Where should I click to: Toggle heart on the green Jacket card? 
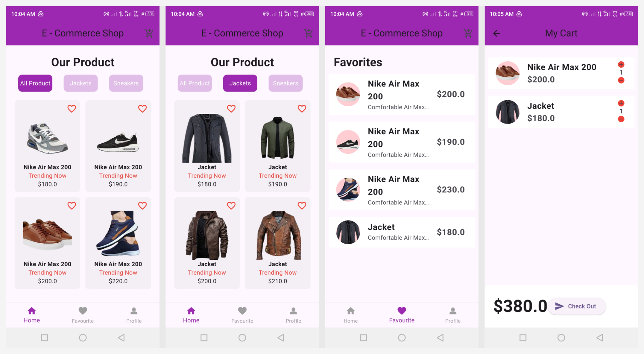302,108
